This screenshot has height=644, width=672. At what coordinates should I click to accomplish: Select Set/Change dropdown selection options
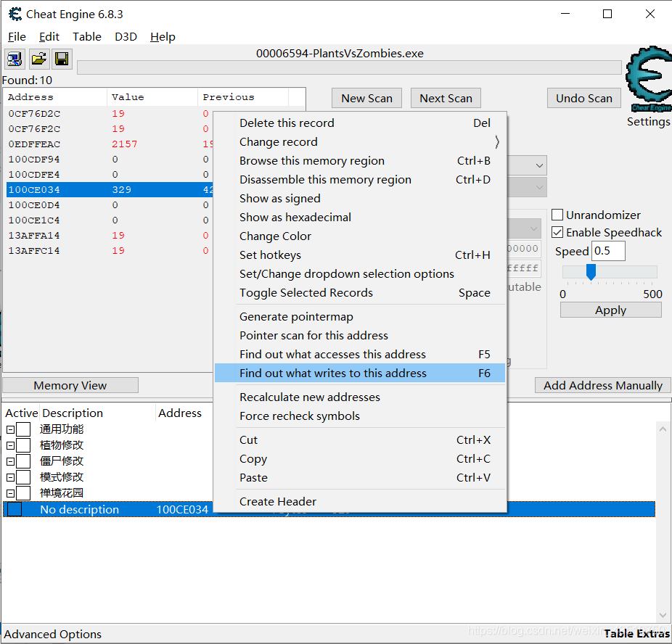(x=360, y=273)
